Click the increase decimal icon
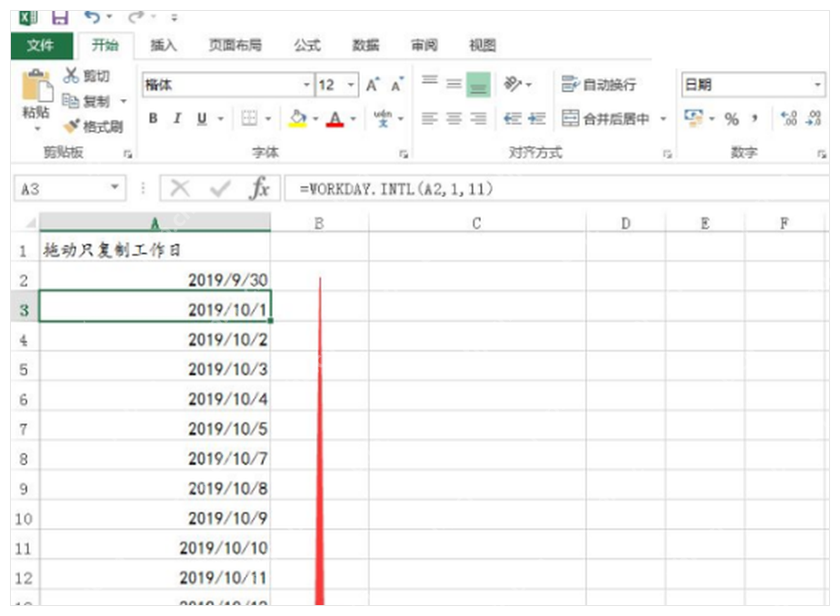 (789, 118)
